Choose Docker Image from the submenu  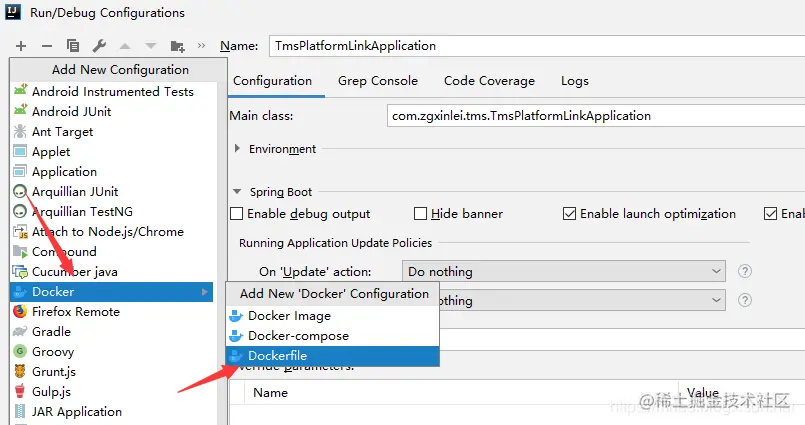333,316
